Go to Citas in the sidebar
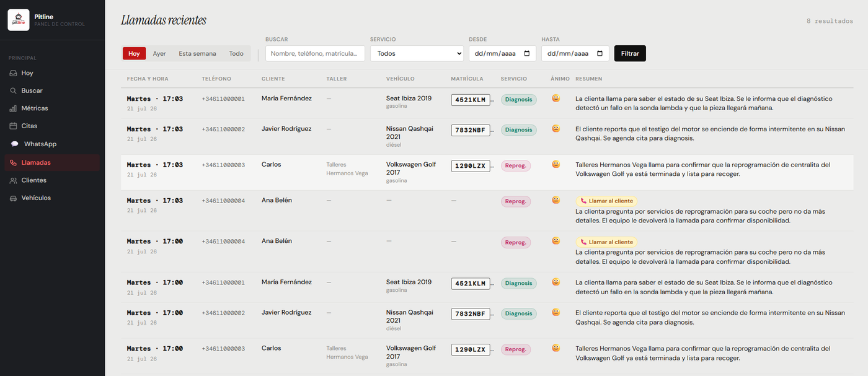This screenshot has width=868, height=376. 53,126
